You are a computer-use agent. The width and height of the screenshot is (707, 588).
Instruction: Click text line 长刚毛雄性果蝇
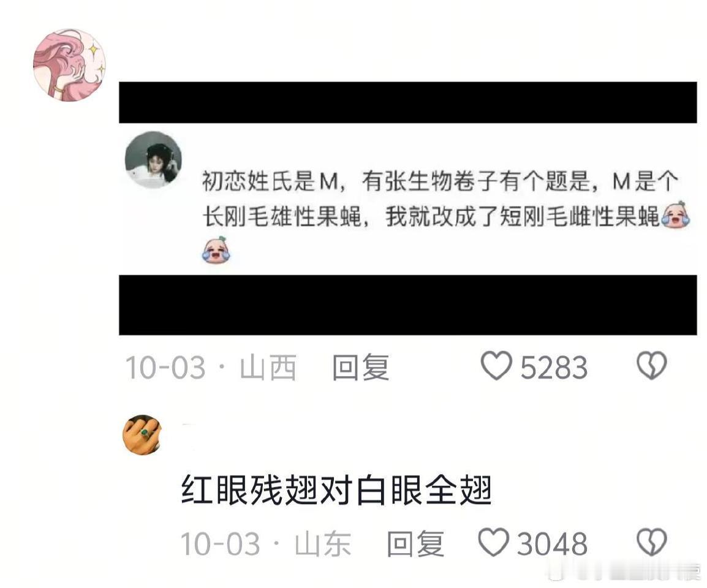click(282, 216)
